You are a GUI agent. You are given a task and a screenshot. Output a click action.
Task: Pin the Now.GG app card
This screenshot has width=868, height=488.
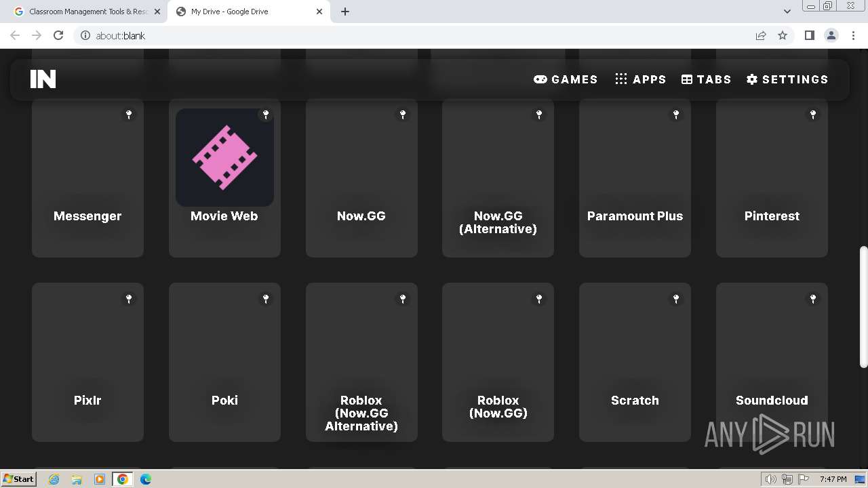tap(403, 115)
